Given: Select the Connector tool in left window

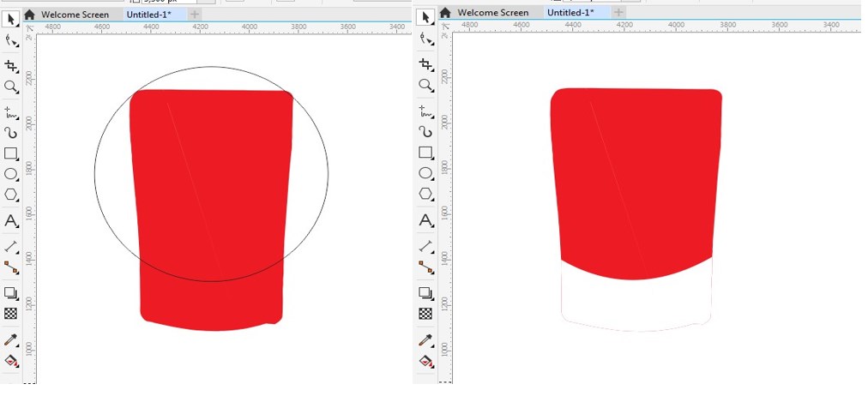Looking at the screenshot, I should coord(10,267).
